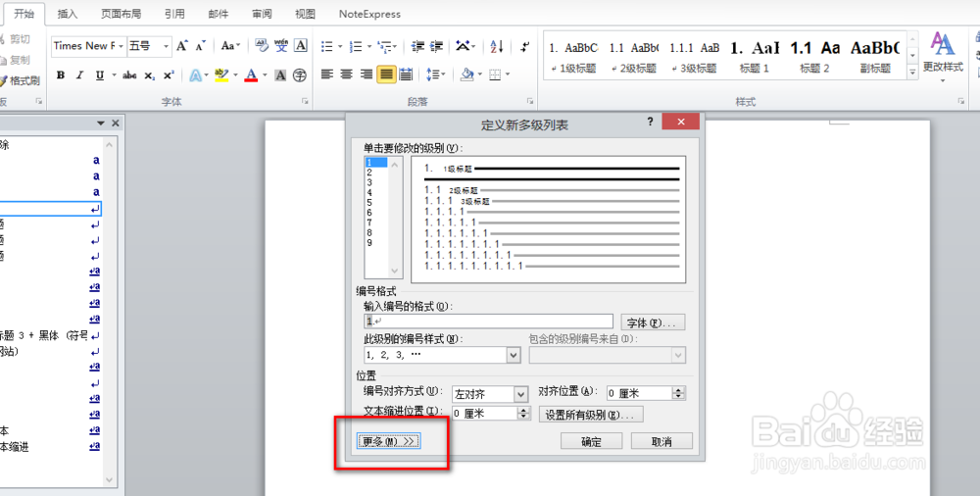
Task: Open phonetic guide (wén) tool
Action: coord(281,46)
